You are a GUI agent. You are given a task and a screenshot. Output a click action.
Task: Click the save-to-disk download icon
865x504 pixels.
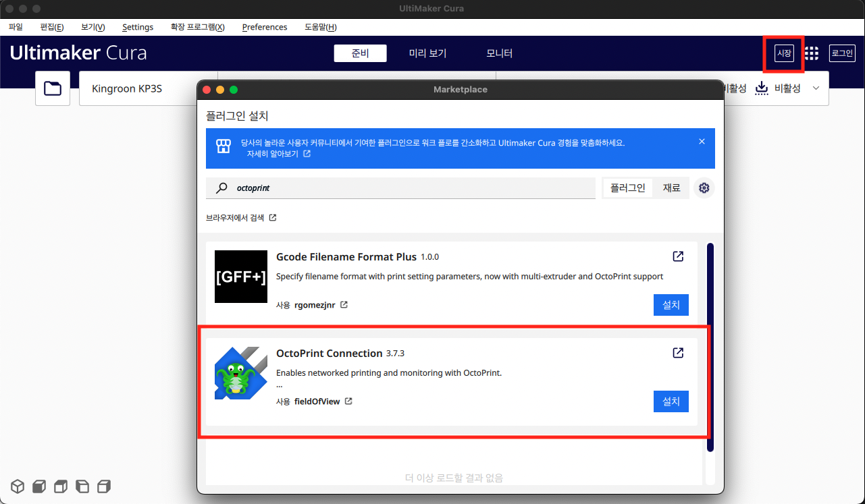[x=762, y=88]
